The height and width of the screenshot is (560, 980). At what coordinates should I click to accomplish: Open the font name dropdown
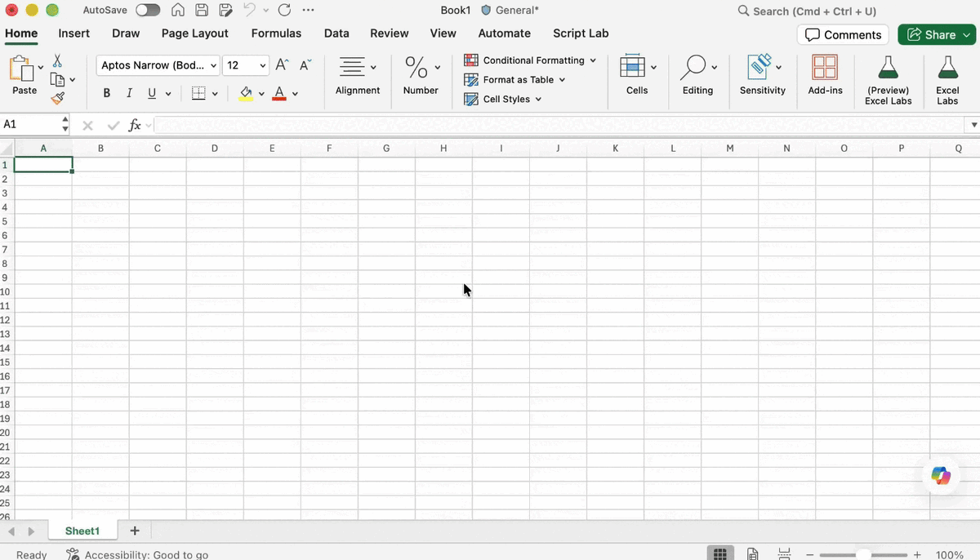click(214, 65)
